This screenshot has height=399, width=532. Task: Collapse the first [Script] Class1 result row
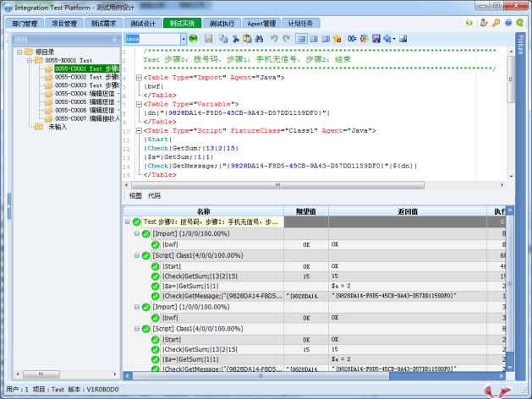138,254
